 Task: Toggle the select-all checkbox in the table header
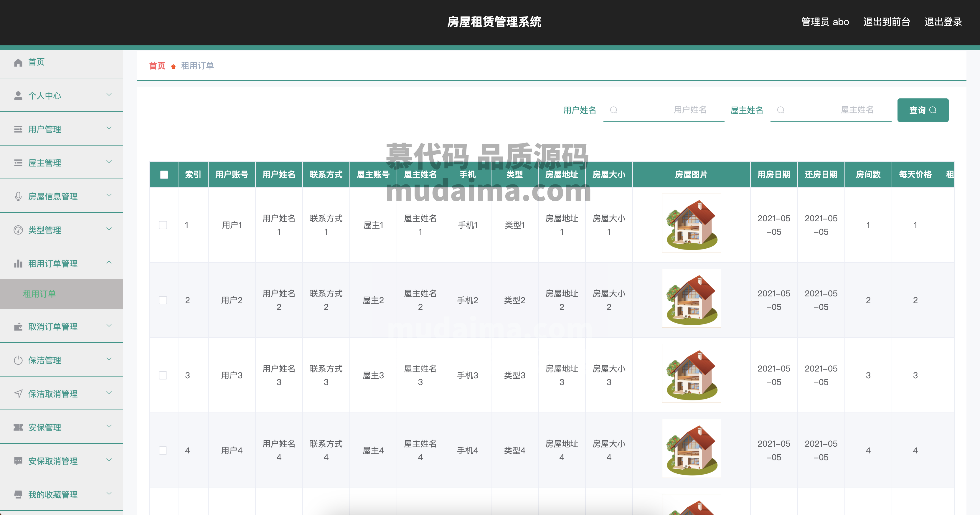click(164, 175)
